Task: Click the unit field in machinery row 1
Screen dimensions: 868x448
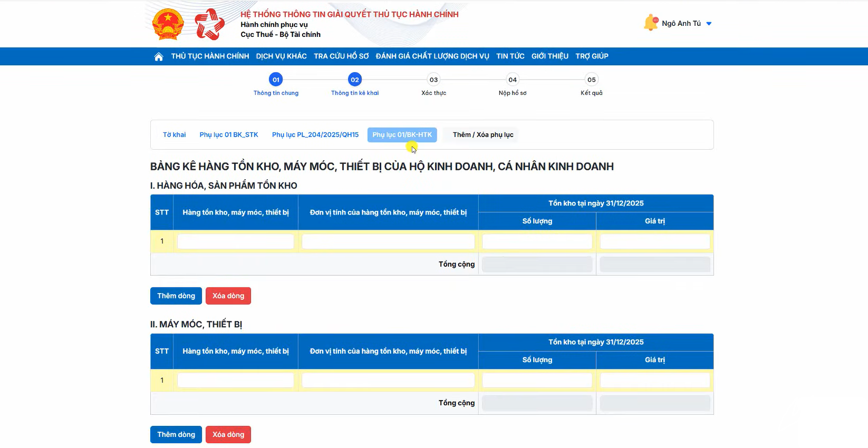Action: (388, 381)
